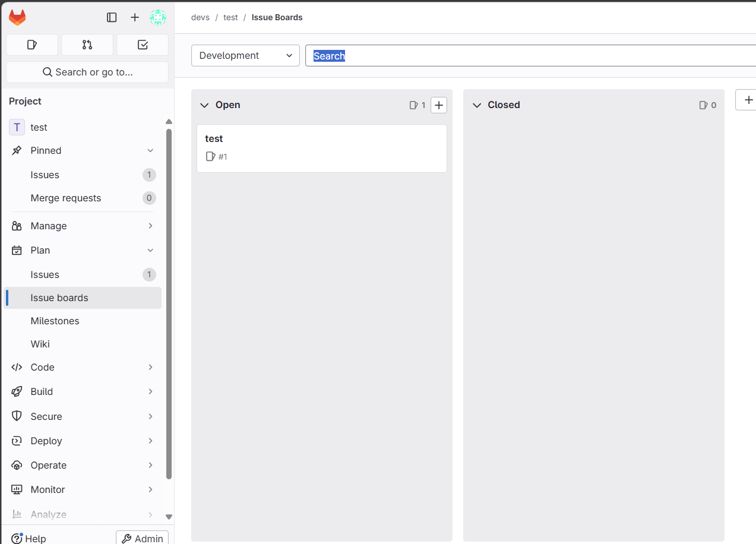Click the board Search filter field
Image resolution: width=756 pixels, height=544 pixels.
(x=530, y=55)
